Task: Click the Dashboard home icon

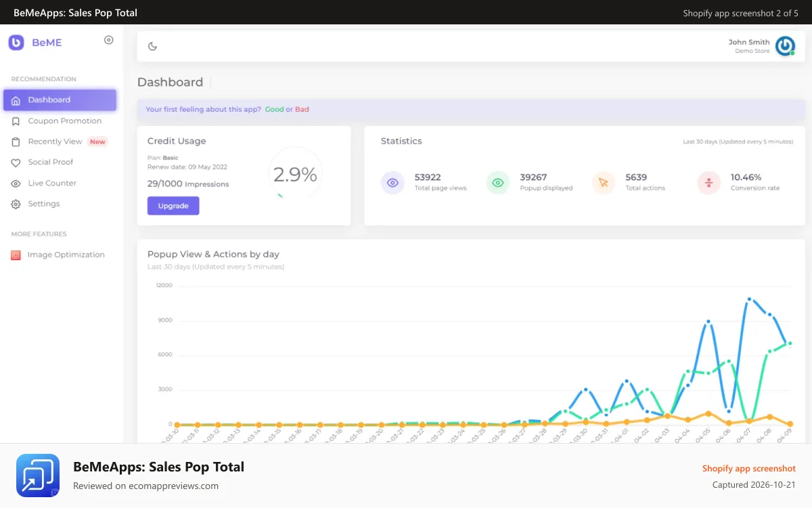Action: (x=16, y=100)
